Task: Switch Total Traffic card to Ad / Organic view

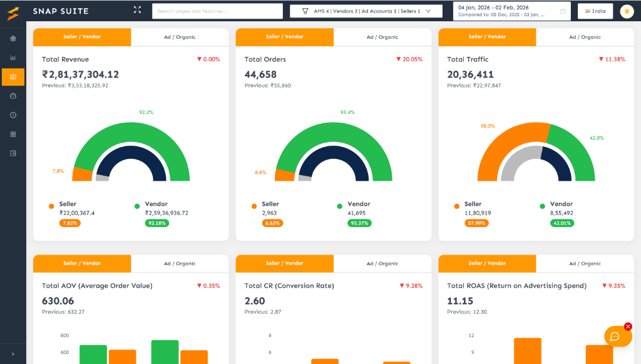Action: pos(585,37)
